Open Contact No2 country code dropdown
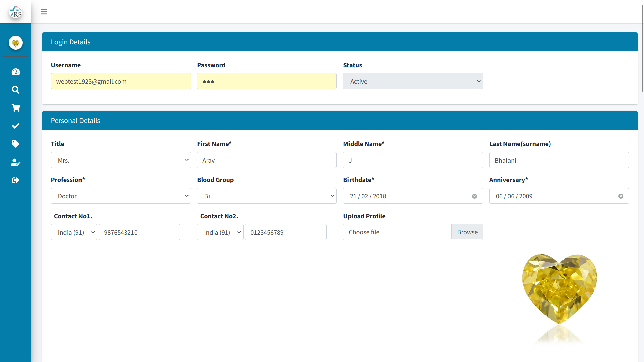The height and width of the screenshot is (362, 644). tap(220, 232)
